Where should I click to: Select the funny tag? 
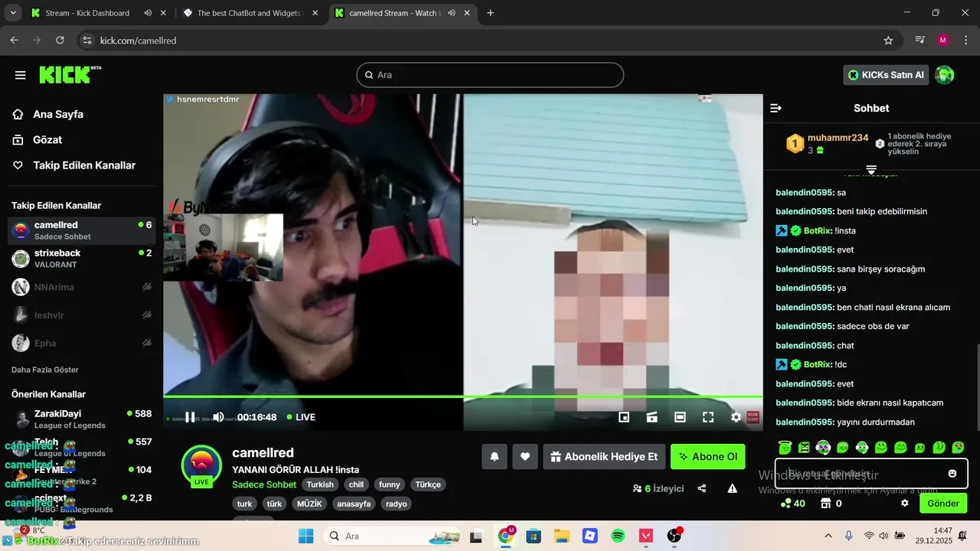tap(390, 484)
